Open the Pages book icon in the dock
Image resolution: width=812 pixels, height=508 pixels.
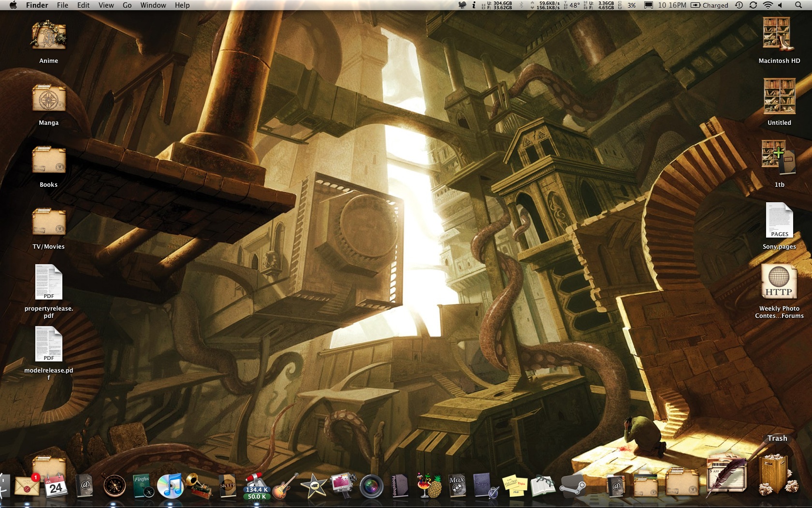pyautogui.click(x=486, y=486)
